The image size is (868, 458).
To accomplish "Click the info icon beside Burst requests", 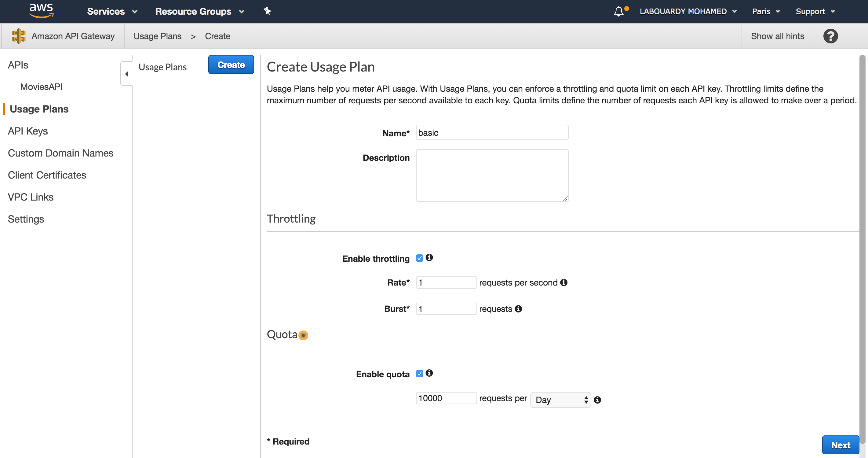I will 518,308.
